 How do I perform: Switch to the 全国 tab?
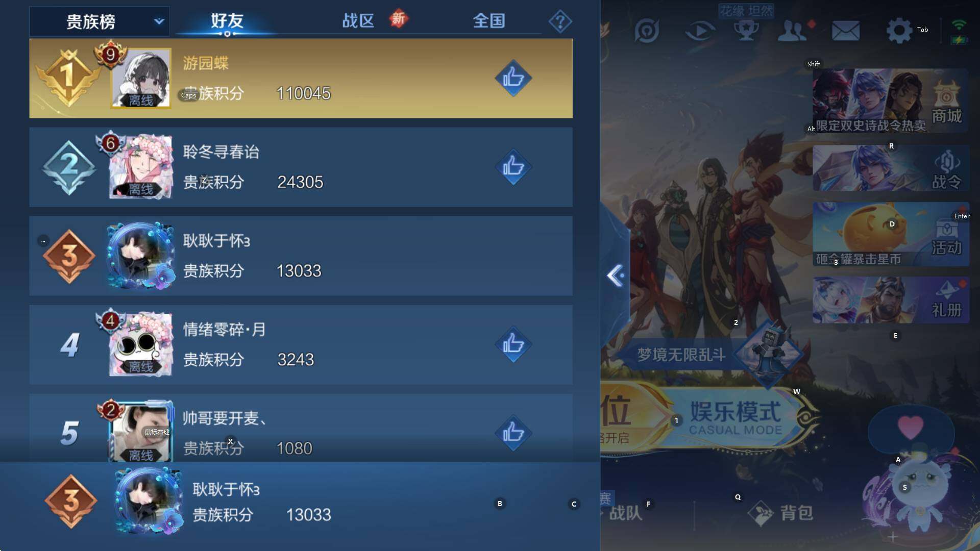pyautogui.click(x=488, y=21)
